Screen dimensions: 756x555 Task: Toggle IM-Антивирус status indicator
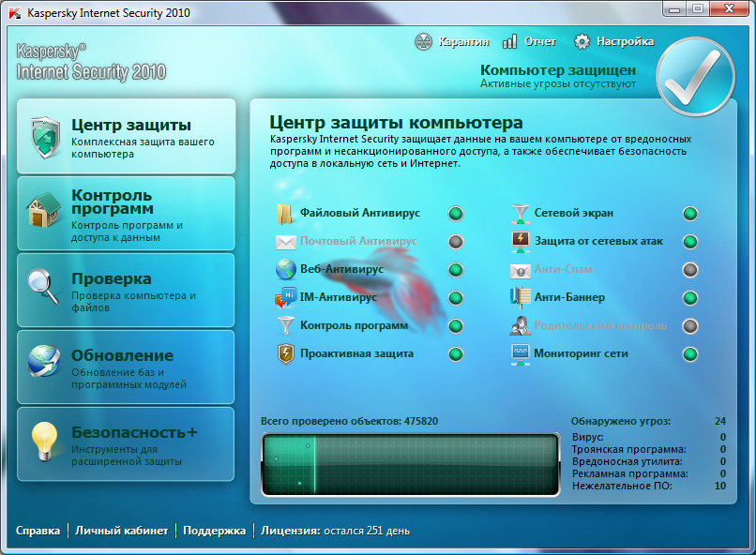point(456,298)
